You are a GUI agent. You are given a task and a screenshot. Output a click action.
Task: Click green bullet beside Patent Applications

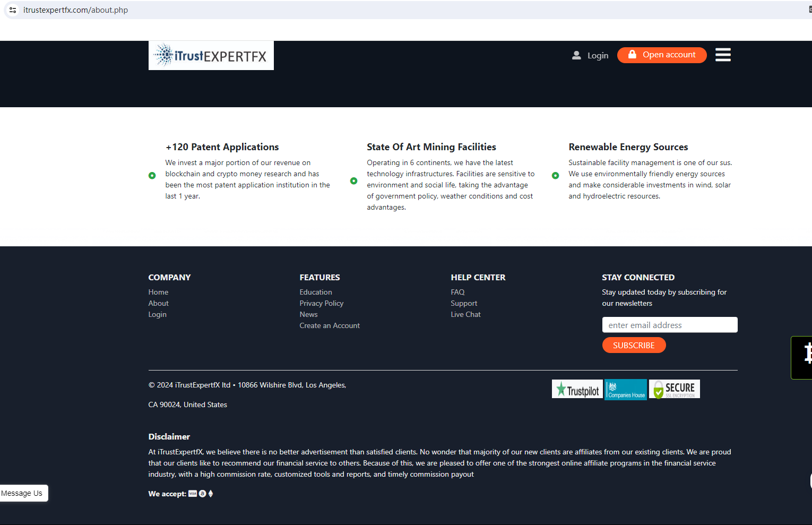pyautogui.click(x=152, y=176)
